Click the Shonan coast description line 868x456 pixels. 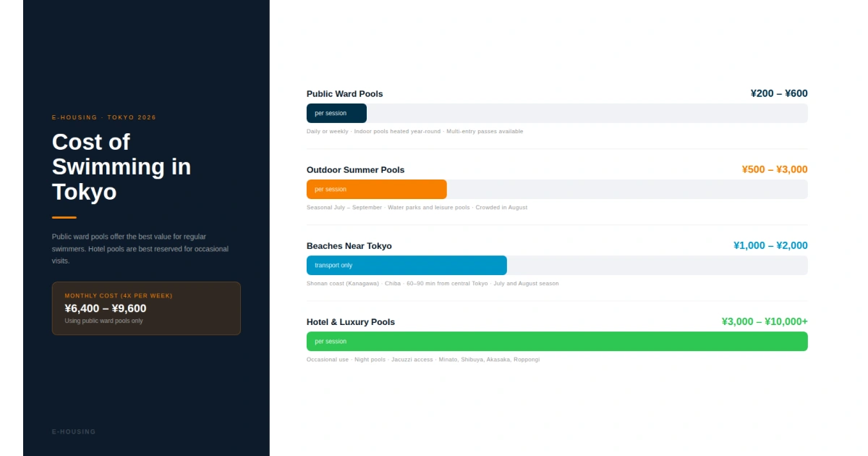pos(432,284)
